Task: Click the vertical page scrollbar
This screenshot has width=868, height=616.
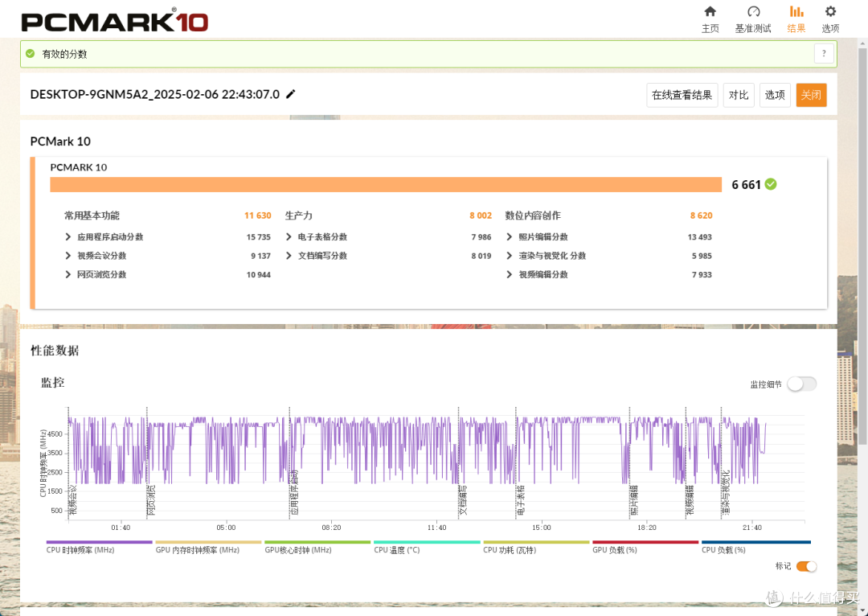Action: [862, 247]
